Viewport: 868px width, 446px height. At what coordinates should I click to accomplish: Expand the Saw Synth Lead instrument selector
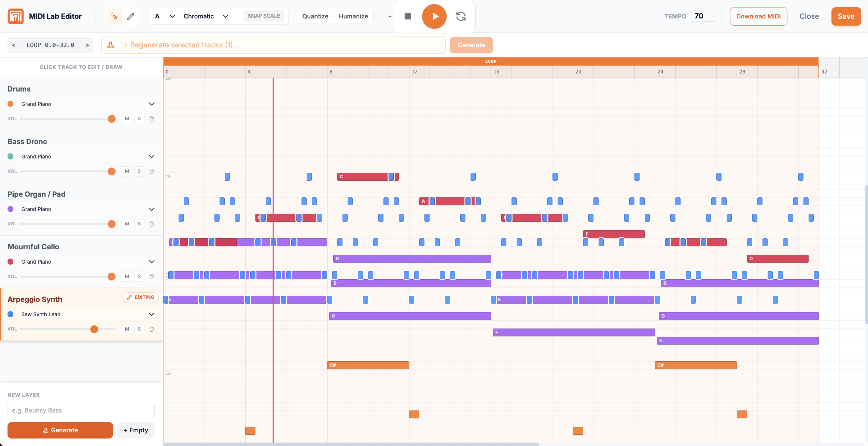point(152,314)
